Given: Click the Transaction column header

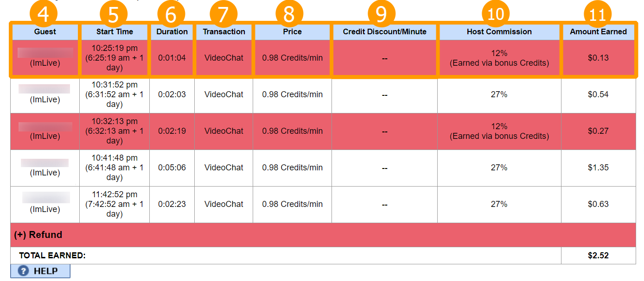Looking at the screenshot, I should [224, 32].
